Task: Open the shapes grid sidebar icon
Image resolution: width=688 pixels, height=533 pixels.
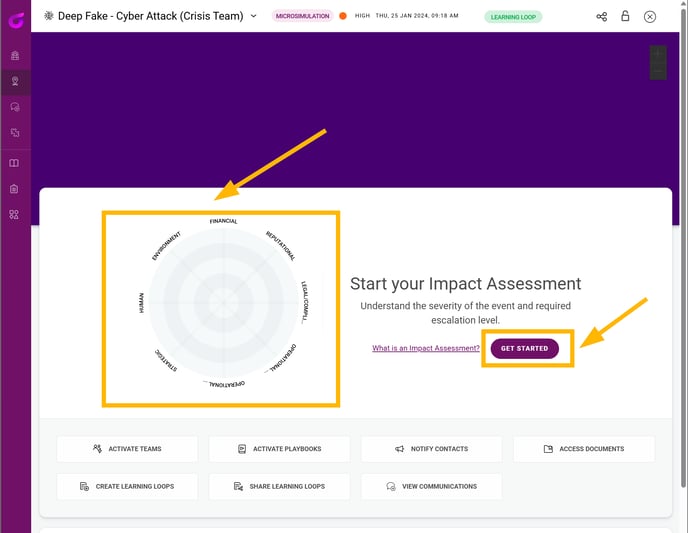Action: 14,215
